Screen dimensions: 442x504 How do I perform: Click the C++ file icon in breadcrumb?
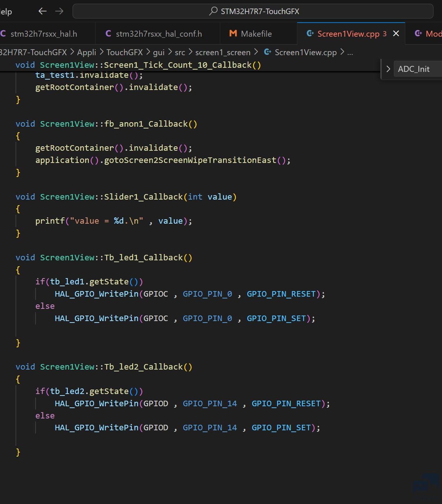click(x=267, y=52)
